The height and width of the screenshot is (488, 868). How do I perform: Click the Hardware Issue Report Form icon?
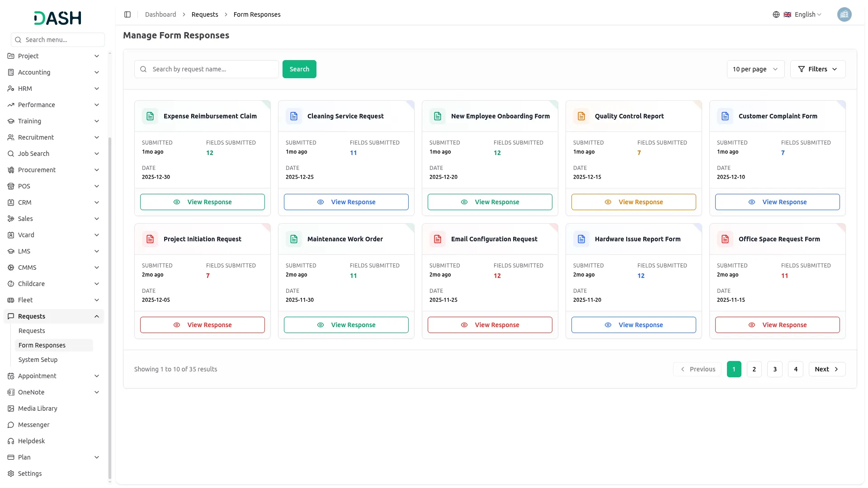581,239
